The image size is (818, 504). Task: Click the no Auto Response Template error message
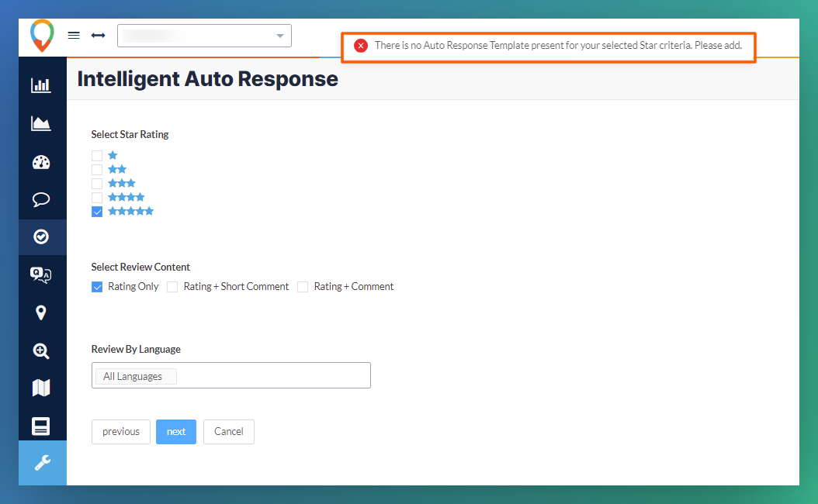coord(558,45)
